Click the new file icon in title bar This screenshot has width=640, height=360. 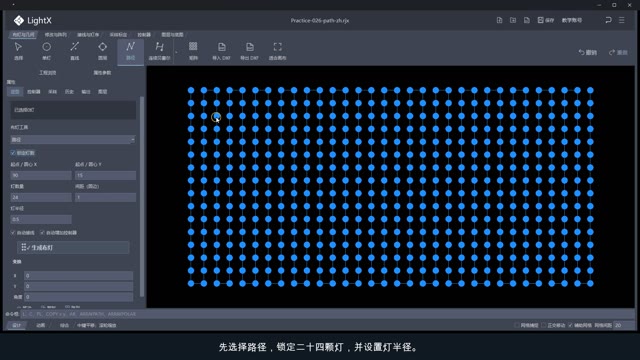point(499,20)
